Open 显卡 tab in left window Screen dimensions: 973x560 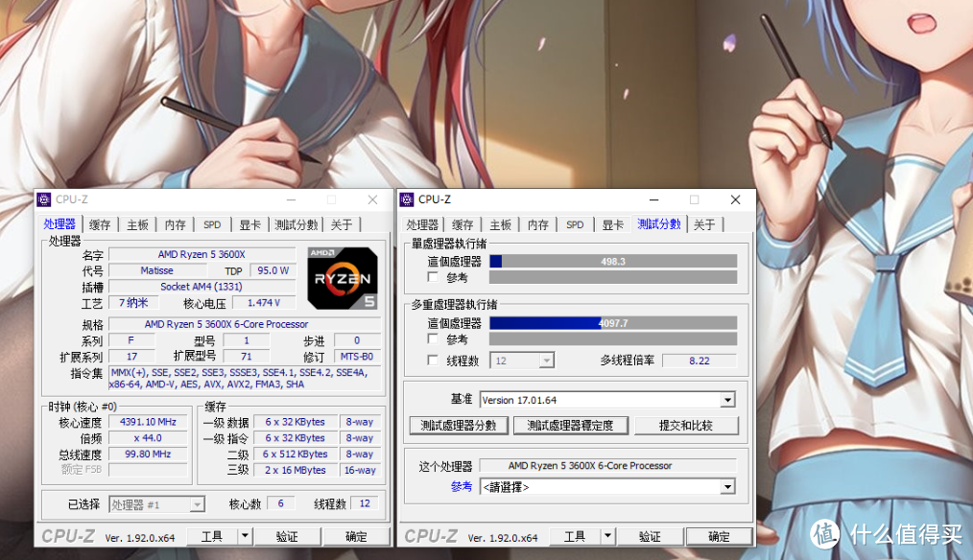pos(250,224)
